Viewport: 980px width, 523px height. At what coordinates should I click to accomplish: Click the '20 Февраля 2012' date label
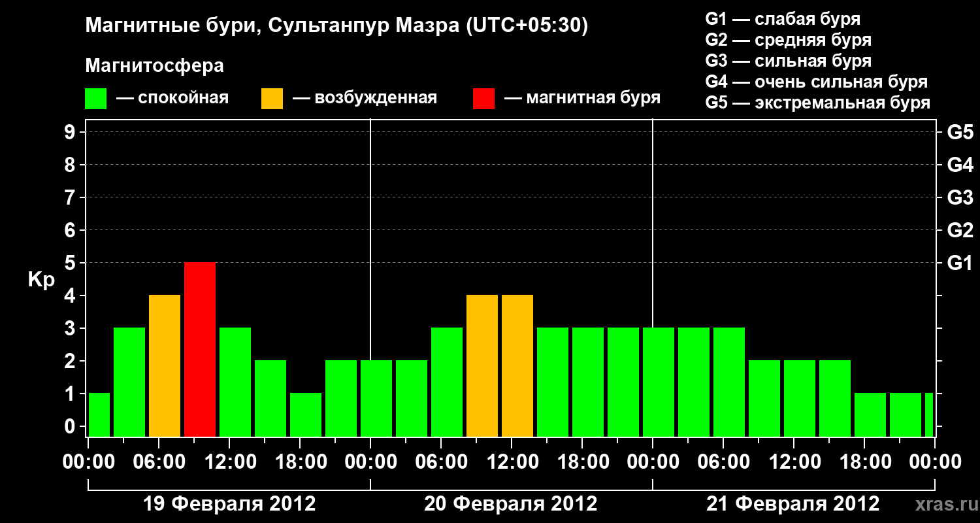pyautogui.click(x=511, y=504)
